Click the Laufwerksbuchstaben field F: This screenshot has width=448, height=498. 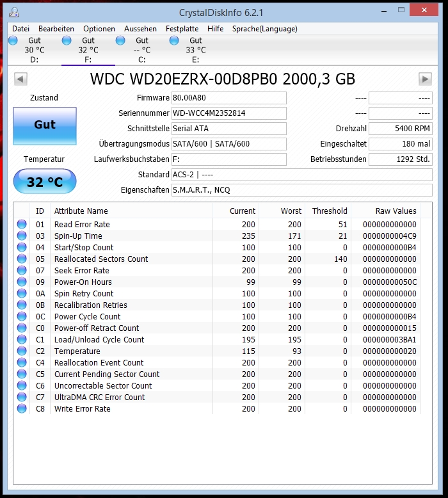pyautogui.click(x=229, y=159)
